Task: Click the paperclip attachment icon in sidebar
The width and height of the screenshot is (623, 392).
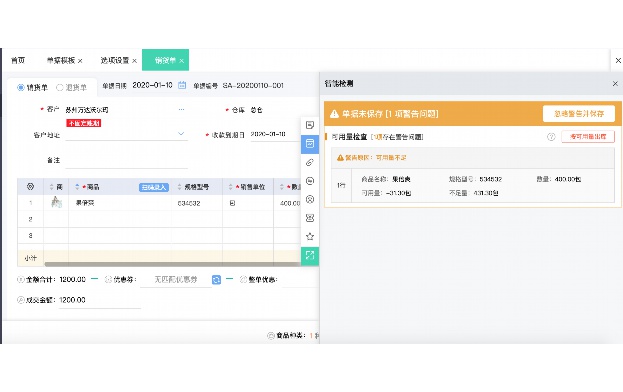Action: coord(310,162)
